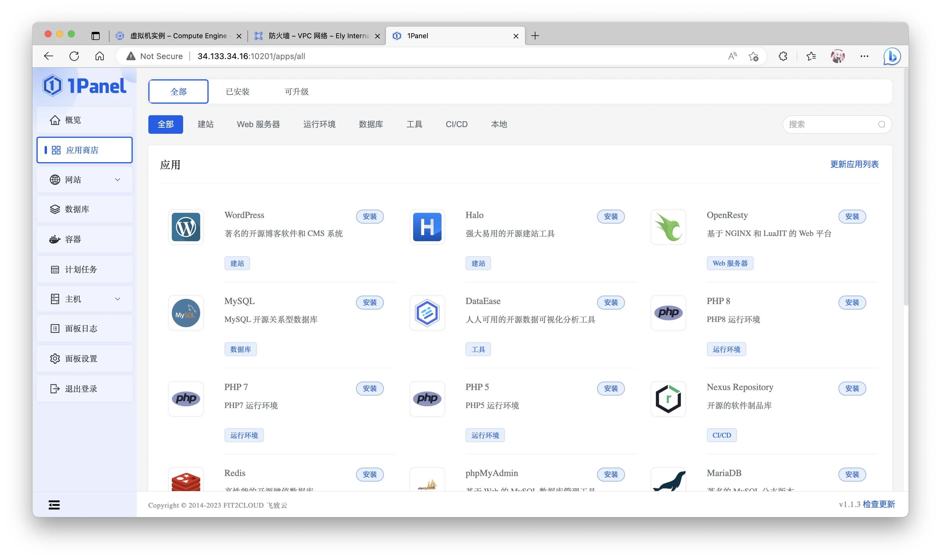
Task: Filter apps by 建站 category
Action: tap(206, 124)
